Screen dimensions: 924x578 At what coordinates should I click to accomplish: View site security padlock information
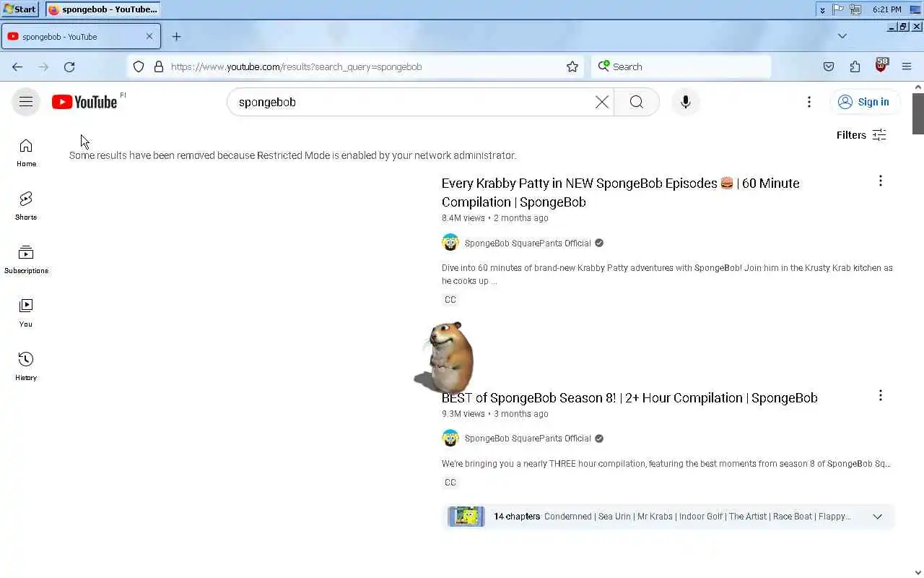pos(159,66)
